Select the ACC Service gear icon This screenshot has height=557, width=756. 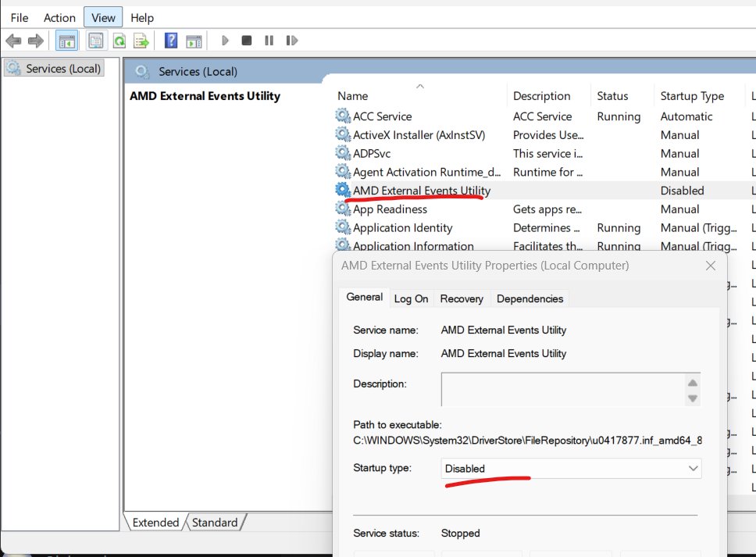(x=343, y=116)
